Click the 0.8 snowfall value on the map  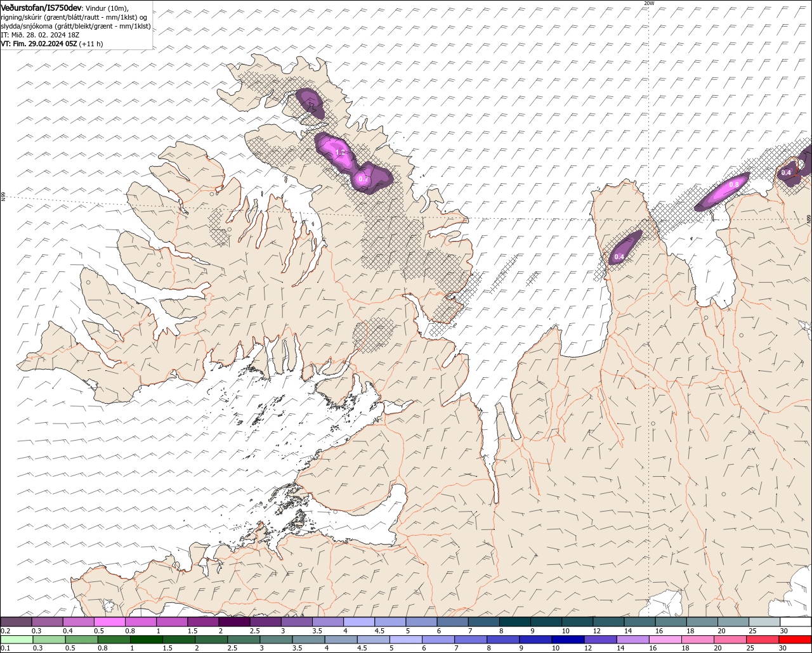733,184
